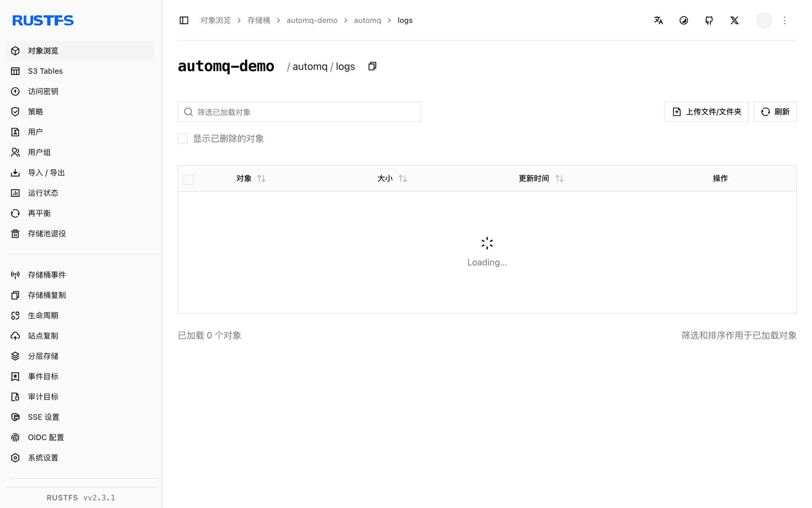Open the language translation switcher
This screenshot has width=812, height=508.
(658, 20)
